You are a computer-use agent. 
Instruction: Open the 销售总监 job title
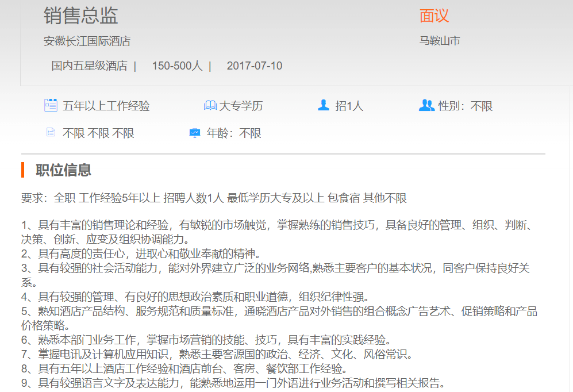tap(80, 16)
